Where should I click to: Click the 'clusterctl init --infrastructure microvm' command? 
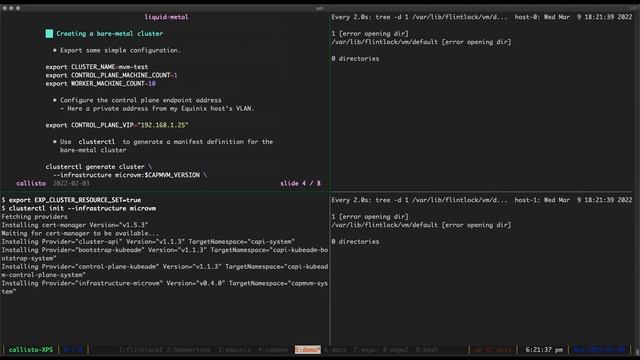78,208
